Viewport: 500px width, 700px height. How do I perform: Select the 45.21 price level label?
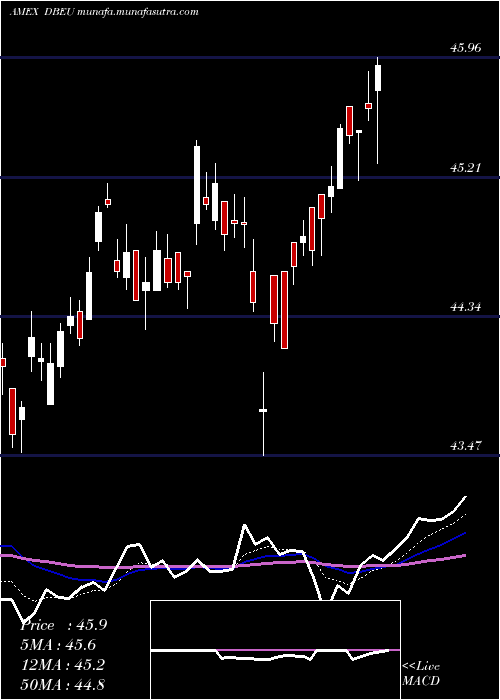pyautogui.click(x=466, y=168)
